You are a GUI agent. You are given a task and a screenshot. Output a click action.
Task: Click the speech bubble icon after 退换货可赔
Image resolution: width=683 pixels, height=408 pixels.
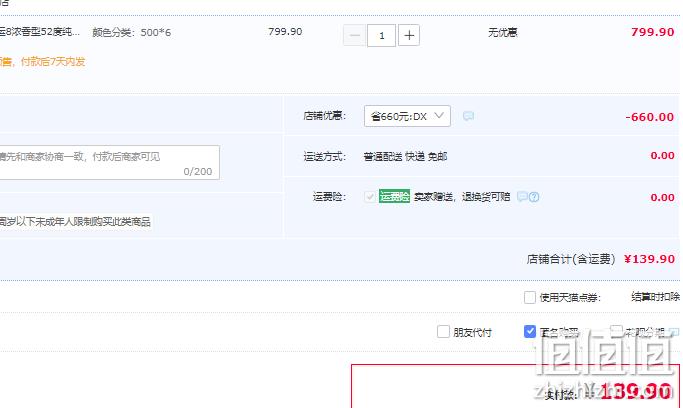pos(522,197)
